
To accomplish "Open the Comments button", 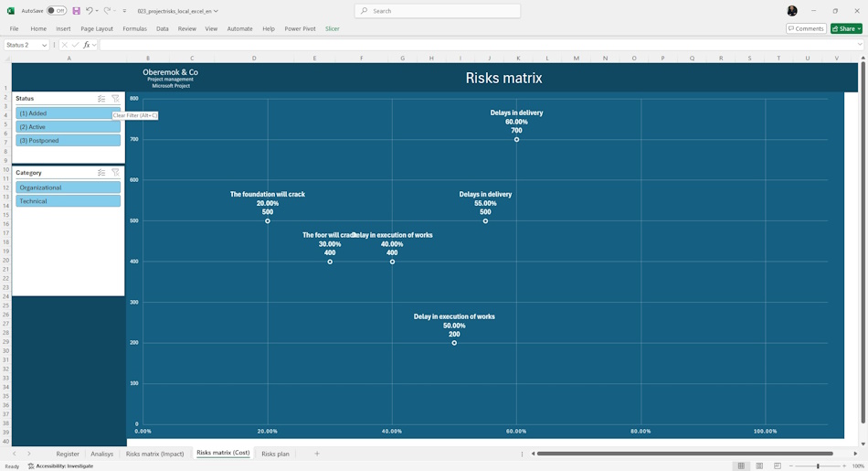I will (806, 29).
